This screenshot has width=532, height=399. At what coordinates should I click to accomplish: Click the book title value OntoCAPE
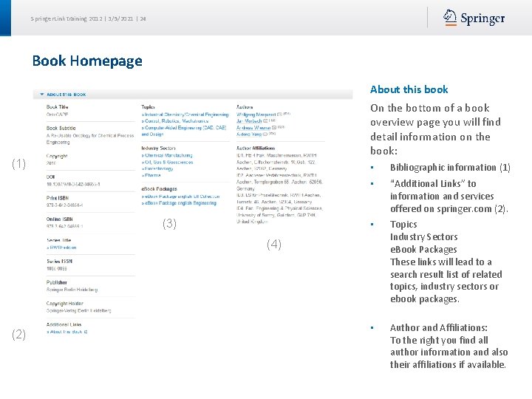click(58, 115)
